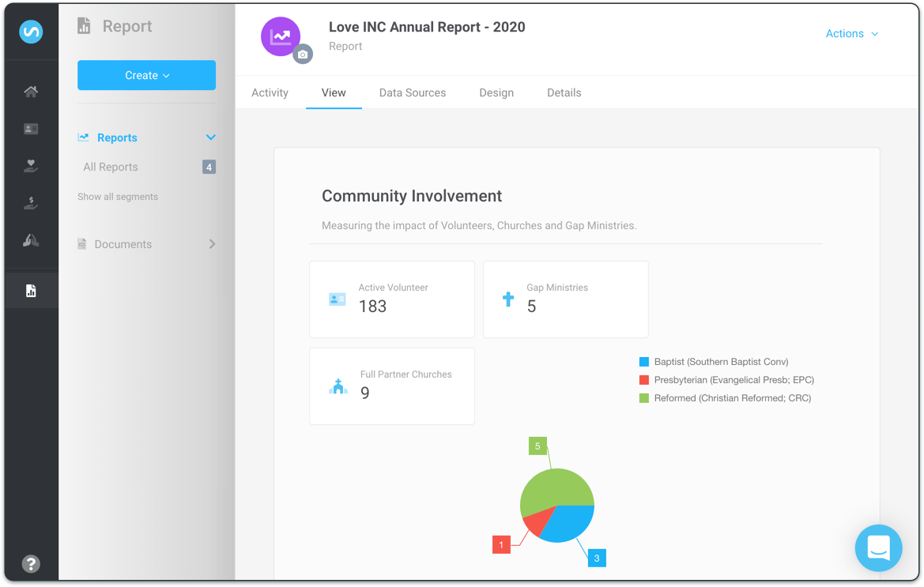The image size is (924, 587).
Task: Click the camera icon on report avatar
Action: pos(303,55)
